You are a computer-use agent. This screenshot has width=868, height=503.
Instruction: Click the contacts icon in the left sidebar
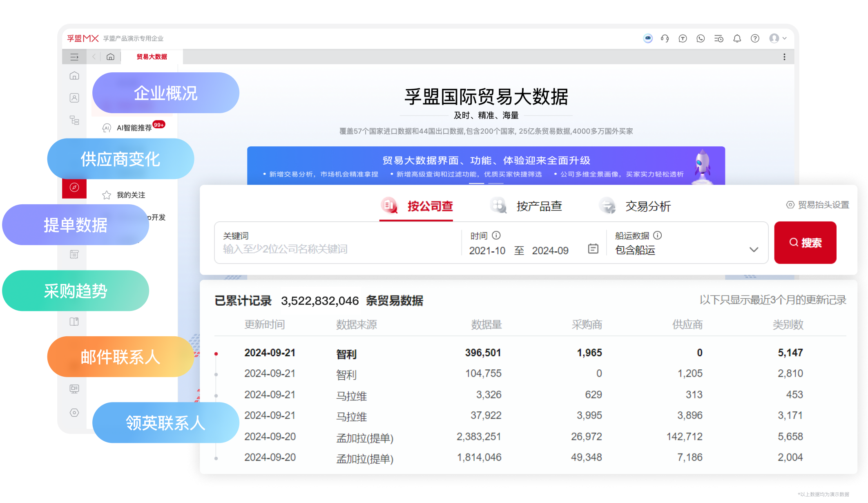pos(74,98)
